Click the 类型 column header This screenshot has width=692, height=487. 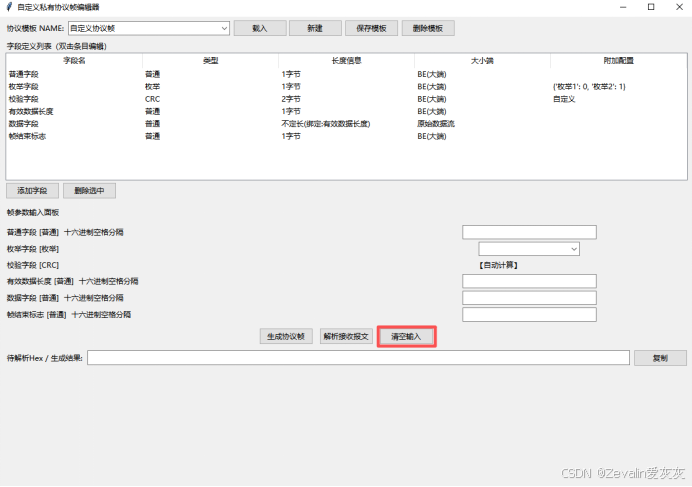(x=211, y=60)
